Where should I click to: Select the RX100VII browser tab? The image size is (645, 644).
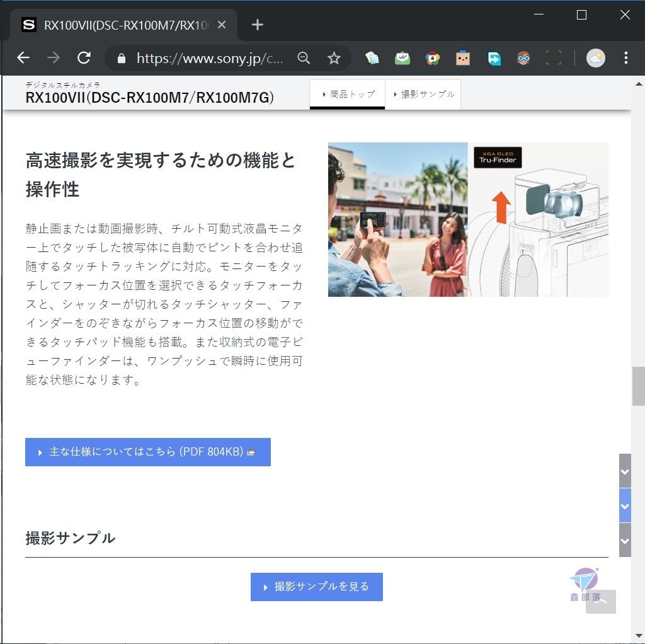pos(123,25)
